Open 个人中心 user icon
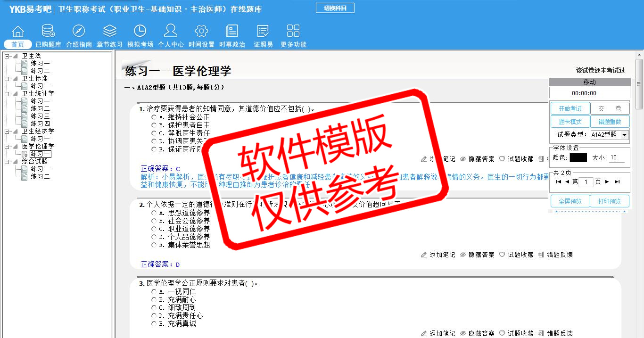 pyautogui.click(x=171, y=31)
